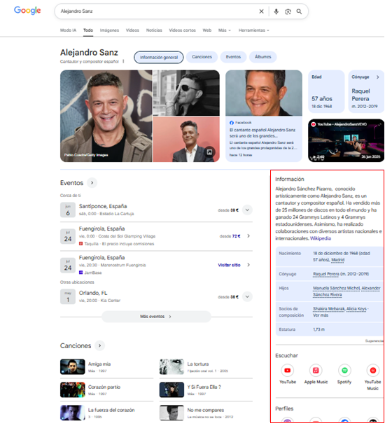
Task: Expand the Santiponce, España event row
Action: tap(247, 210)
